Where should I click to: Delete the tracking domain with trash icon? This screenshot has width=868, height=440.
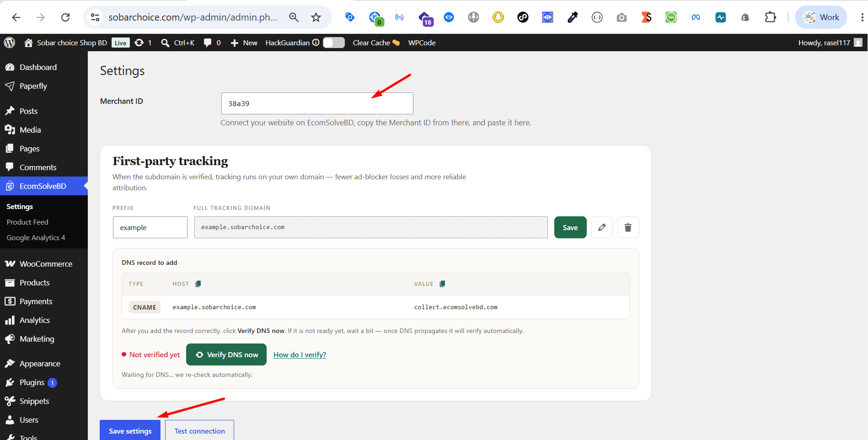pyautogui.click(x=628, y=227)
